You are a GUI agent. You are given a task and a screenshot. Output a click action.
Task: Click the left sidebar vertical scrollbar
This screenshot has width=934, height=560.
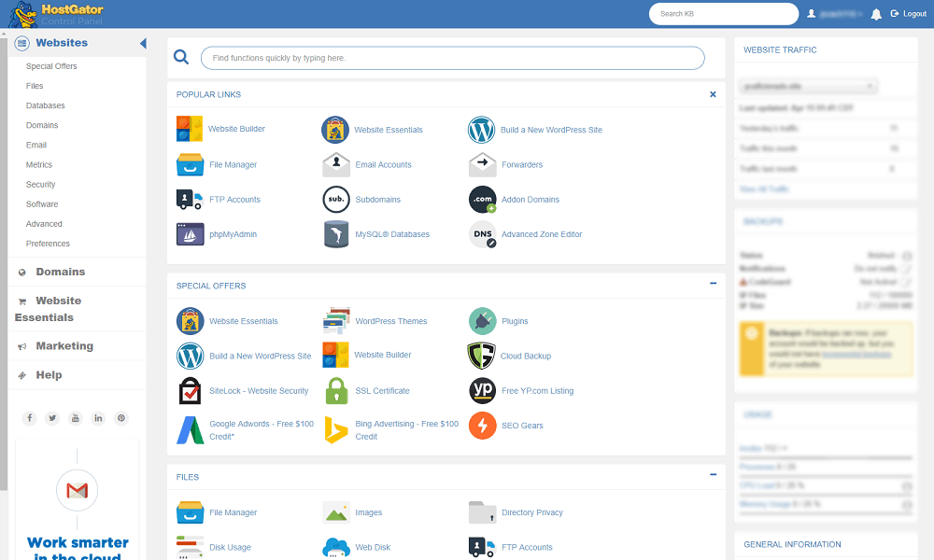point(4,262)
